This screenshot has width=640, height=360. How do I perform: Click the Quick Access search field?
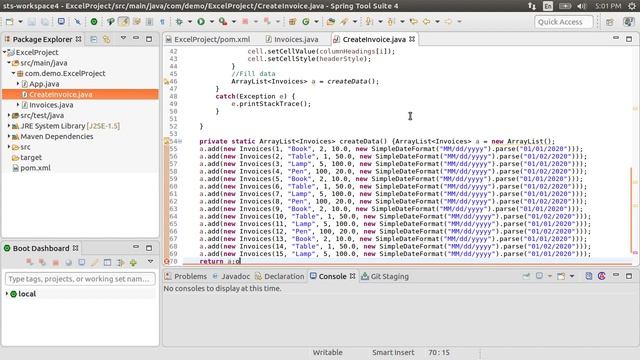[x=563, y=22]
